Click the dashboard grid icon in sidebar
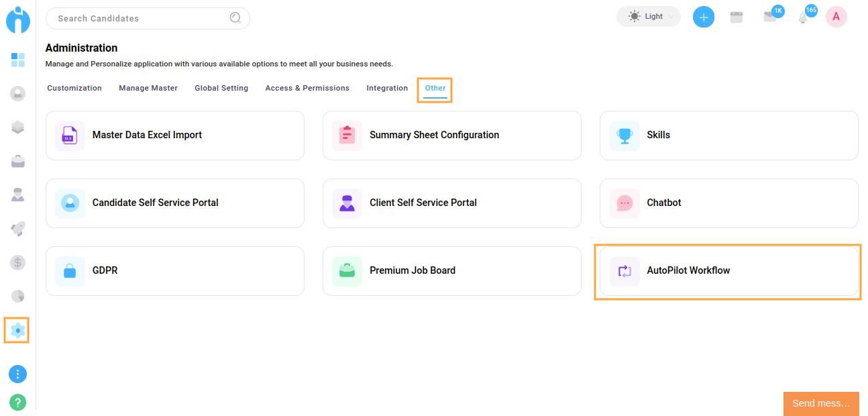 [x=18, y=60]
